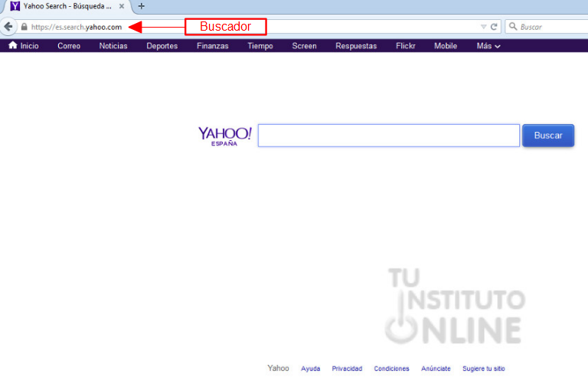This screenshot has height=384, width=588.
Task: Expand the Más menu
Action: [488, 46]
